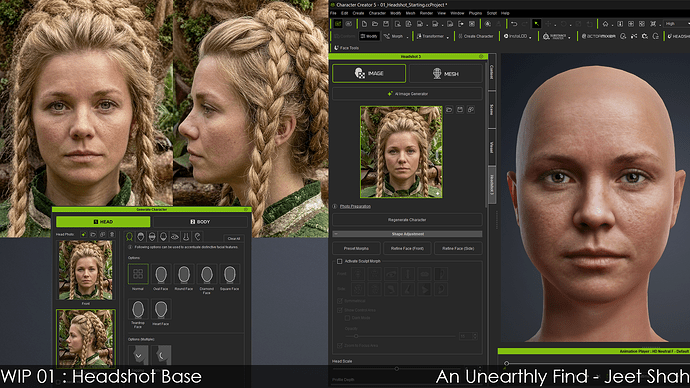Open the Photo Preparation link
The image size is (690, 388).
pyautogui.click(x=355, y=206)
